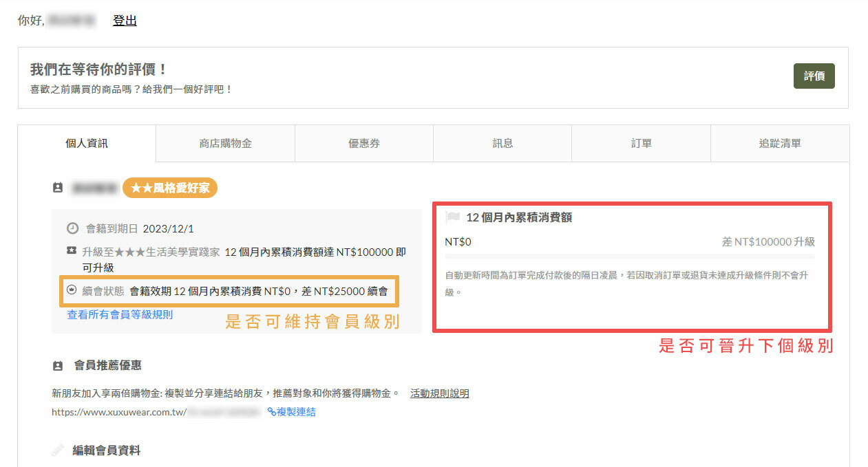Open the 商店購物金 tab
Screen dimensions: 868x467
tap(225, 144)
